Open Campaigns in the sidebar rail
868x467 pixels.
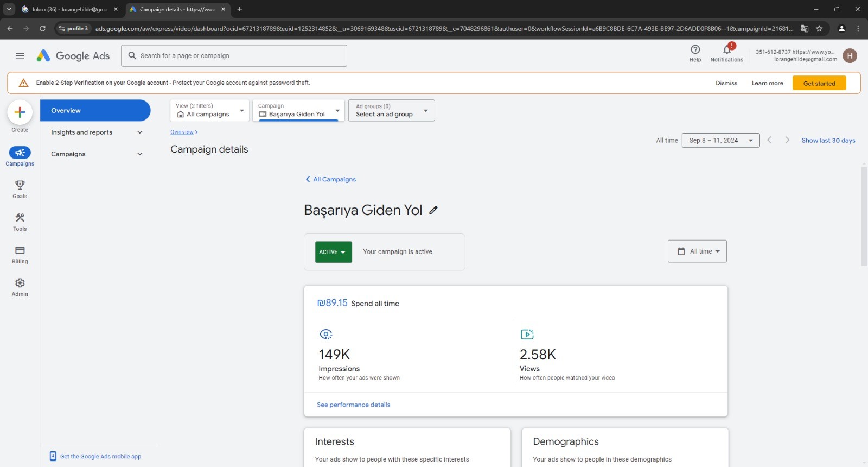[20, 156]
